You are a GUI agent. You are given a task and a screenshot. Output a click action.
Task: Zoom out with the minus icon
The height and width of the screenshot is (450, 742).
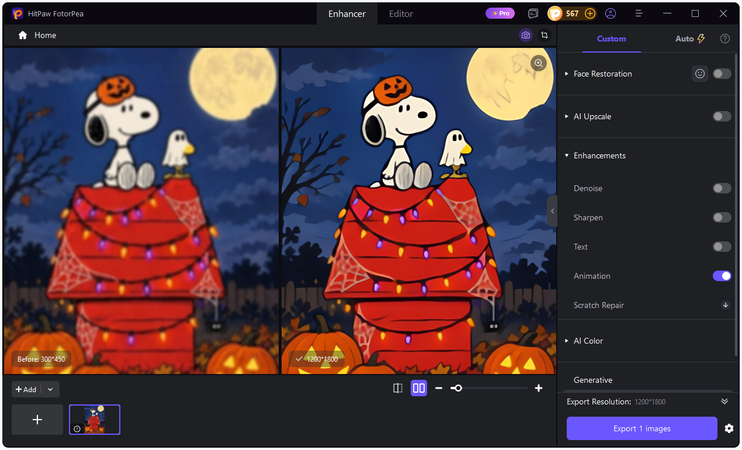(x=439, y=388)
